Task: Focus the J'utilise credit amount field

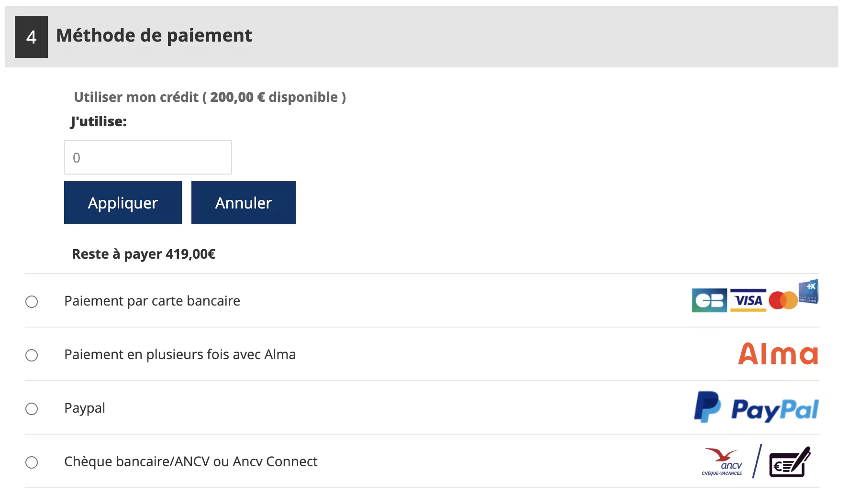Action: [x=148, y=157]
